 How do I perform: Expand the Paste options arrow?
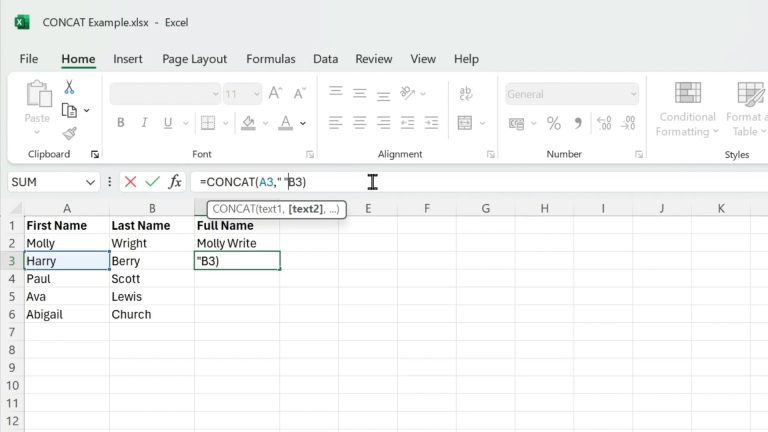tap(37, 132)
